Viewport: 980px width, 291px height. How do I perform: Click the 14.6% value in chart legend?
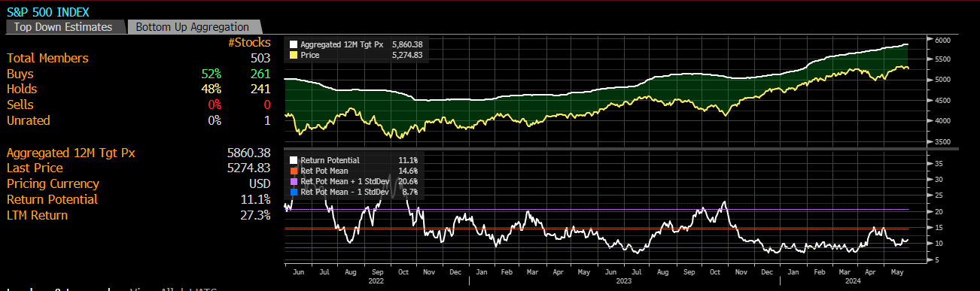(407, 171)
